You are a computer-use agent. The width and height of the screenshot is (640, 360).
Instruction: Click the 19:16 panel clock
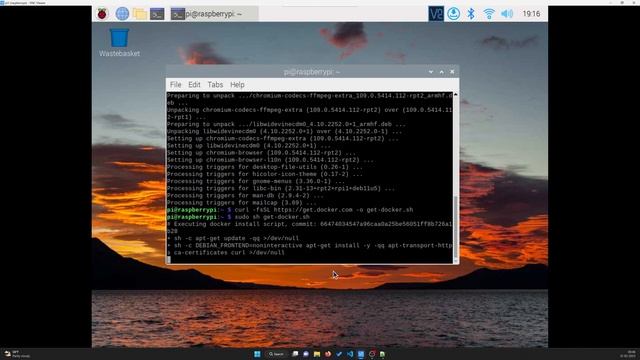click(x=531, y=14)
